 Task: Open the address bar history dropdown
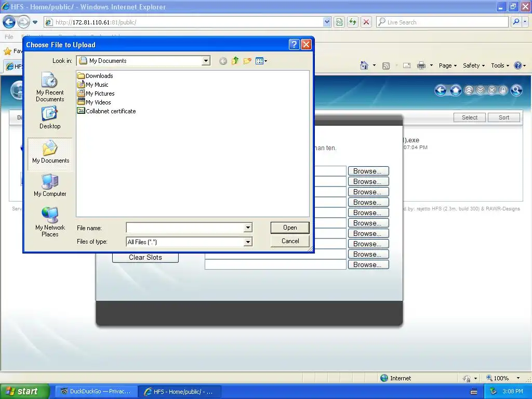(x=327, y=22)
